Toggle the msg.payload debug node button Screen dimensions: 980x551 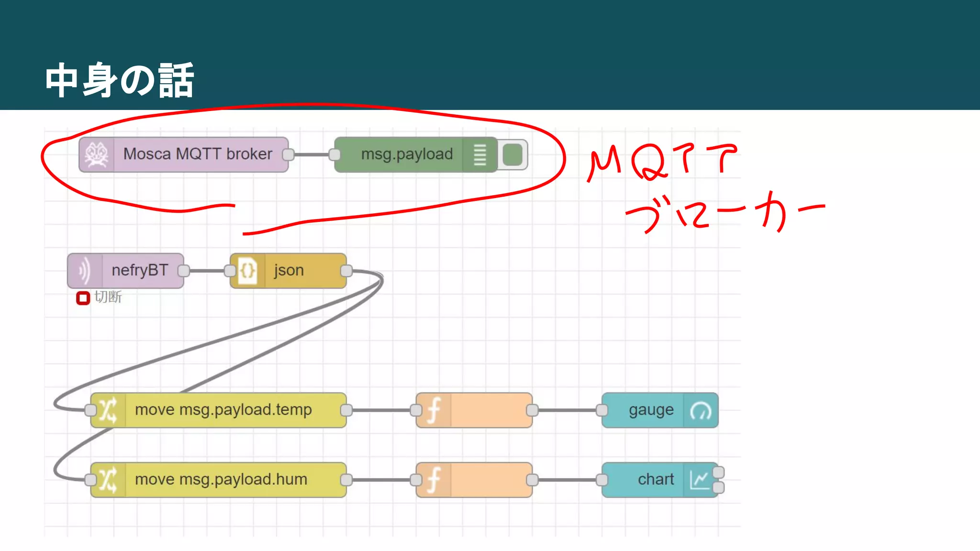(512, 154)
